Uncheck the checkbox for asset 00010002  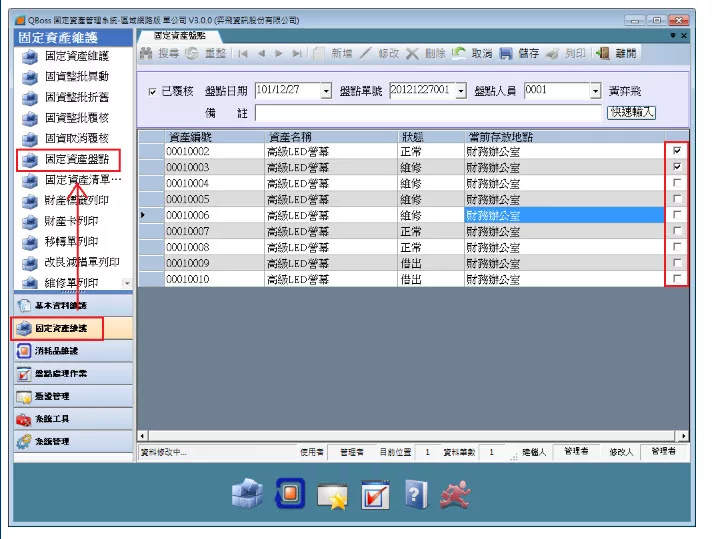point(678,151)
